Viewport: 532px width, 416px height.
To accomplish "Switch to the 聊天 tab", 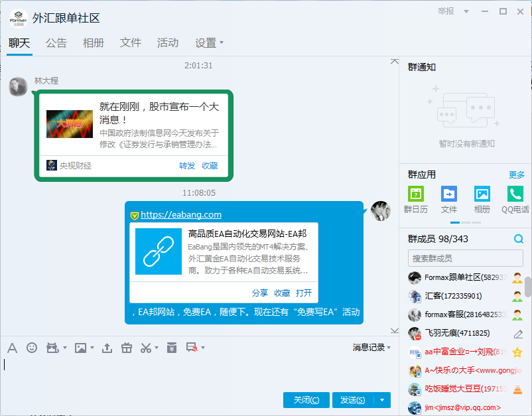I will click(x=19, y=42).
